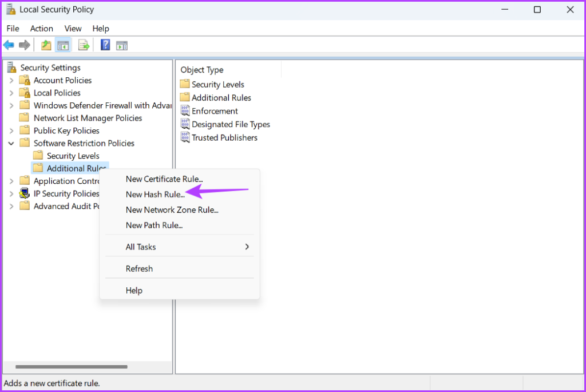Open the Help menu in menu bar
The image size is (586, 392).
[101, 29]
